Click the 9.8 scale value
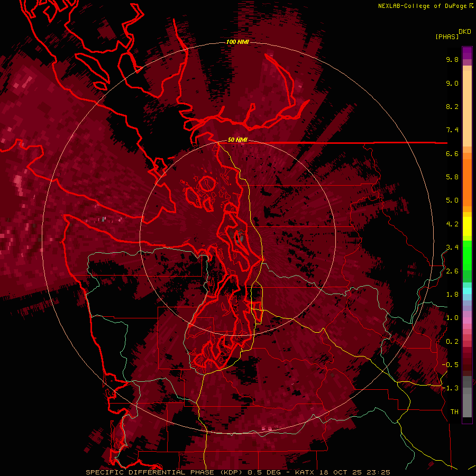The image size is (476, 476). (x=452, y=60)
